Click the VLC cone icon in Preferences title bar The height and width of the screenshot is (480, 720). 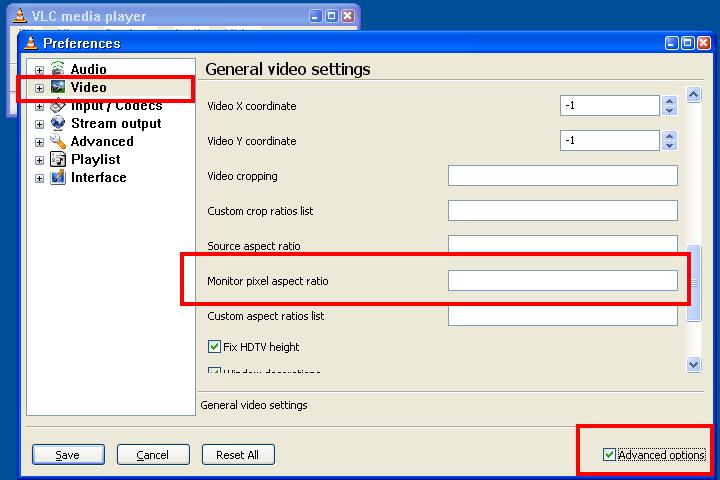pyautogui.click(x=30, y=42)
